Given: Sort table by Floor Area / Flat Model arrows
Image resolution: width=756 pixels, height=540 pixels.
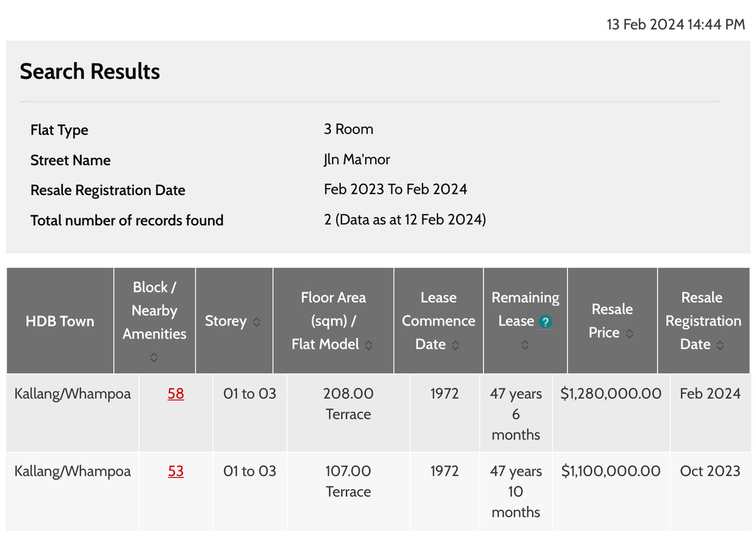Looking at the screenshot, I should (x=369, y=346).
